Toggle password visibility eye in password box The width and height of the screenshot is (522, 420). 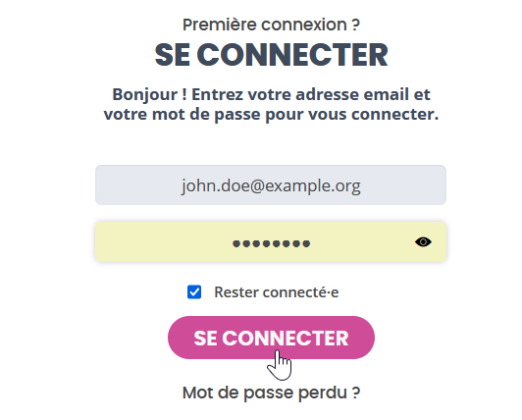pyautogui.click(x=423, y=241)
